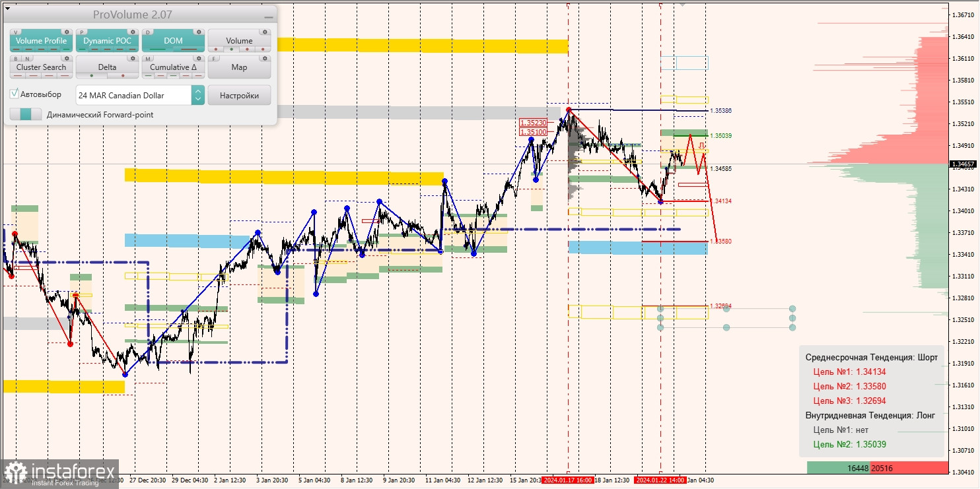Toggle the Volume Profile indicator
Screen dimensions: 980x489
click(41, 41)
